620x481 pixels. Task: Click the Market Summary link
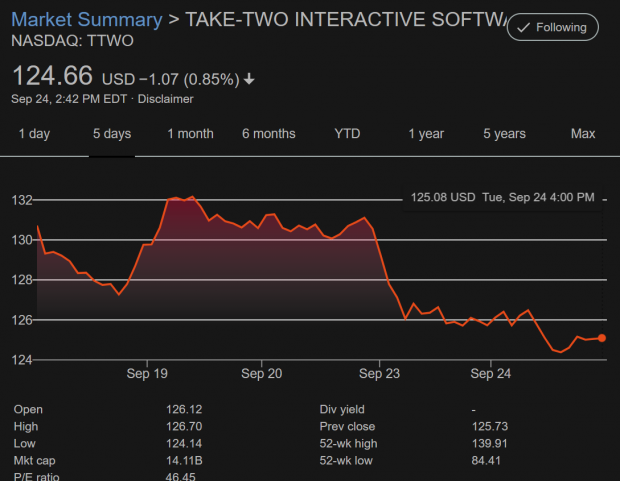[87, 20]
